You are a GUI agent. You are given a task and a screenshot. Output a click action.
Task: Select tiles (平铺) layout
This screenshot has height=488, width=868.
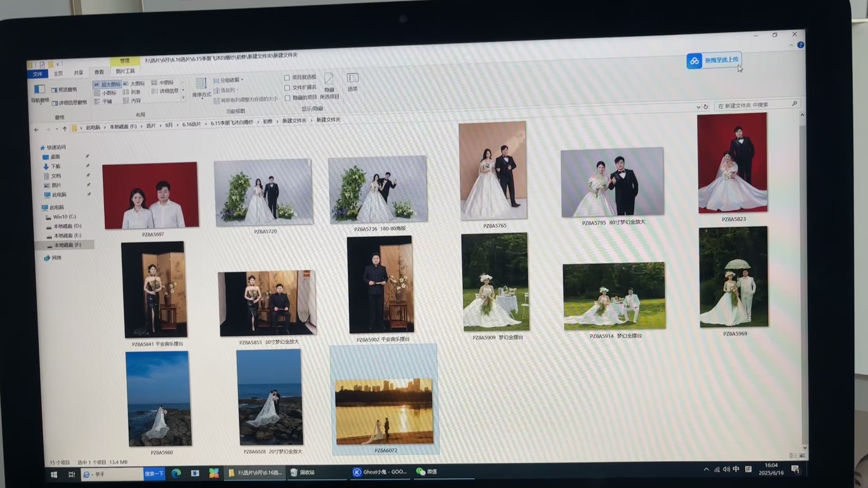tap(103, 101)
